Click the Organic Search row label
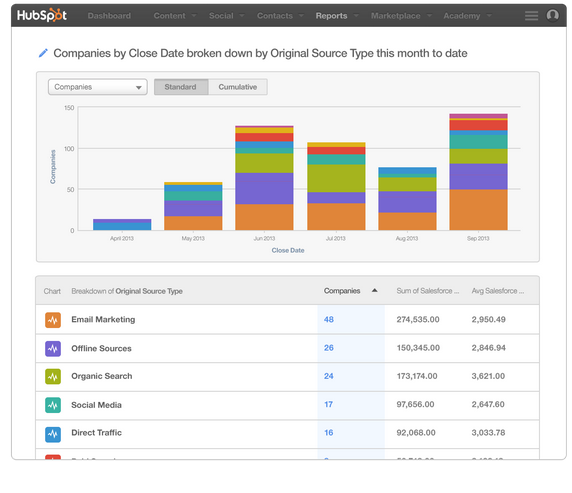 pyautogui.click(x=102, y=376)
